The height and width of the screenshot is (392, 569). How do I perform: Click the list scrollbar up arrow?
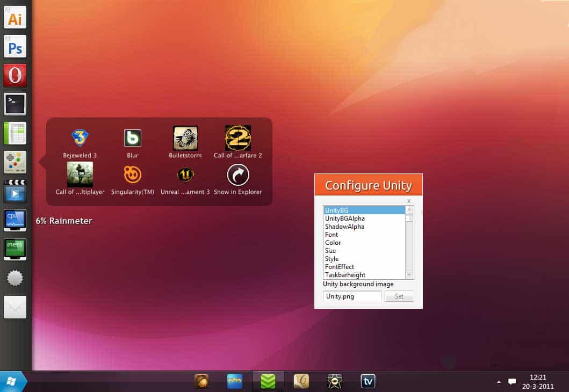click(409, 209)
